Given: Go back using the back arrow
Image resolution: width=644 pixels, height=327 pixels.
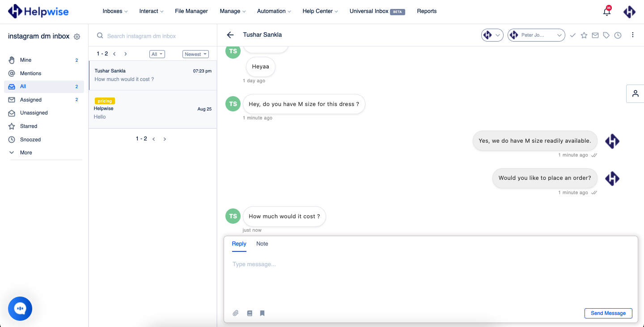Looking at the screenshot, I should [x=230, y=34].
